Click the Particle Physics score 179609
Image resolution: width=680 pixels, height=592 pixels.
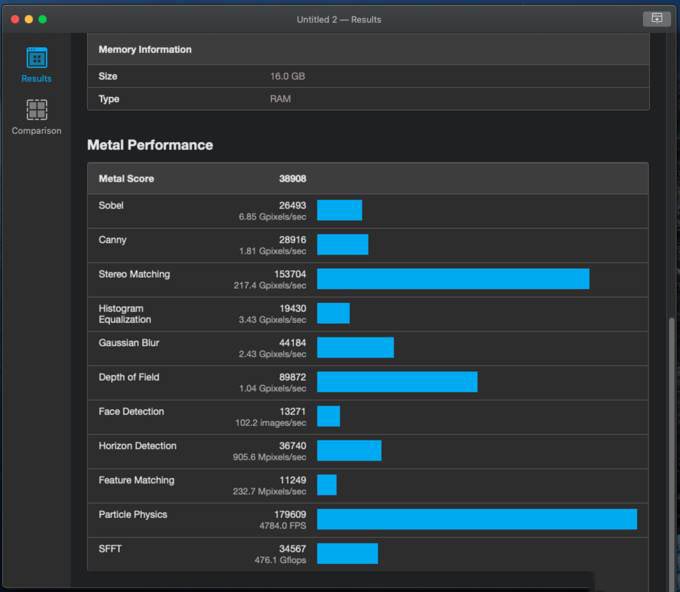[x=290, y=514]
